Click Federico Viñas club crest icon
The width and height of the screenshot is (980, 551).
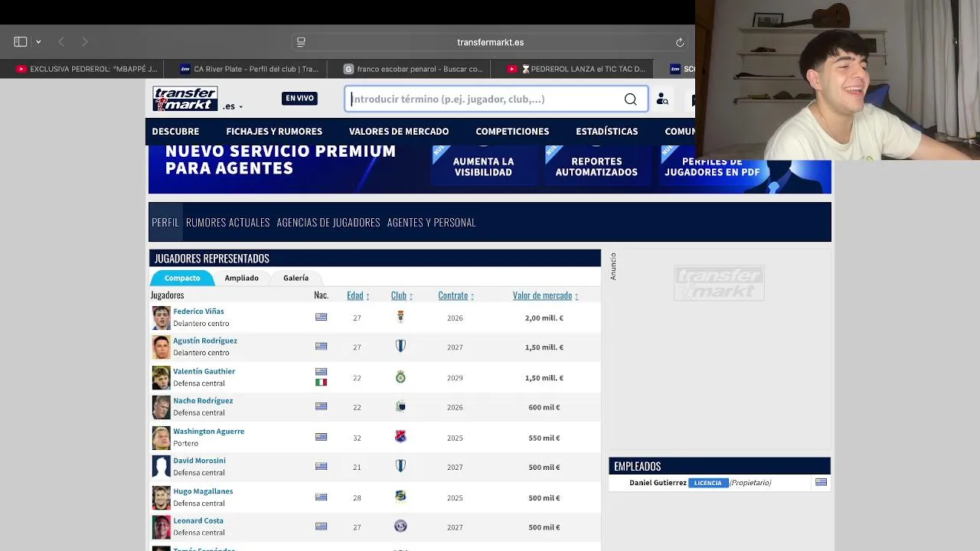(x=400, y=317)
